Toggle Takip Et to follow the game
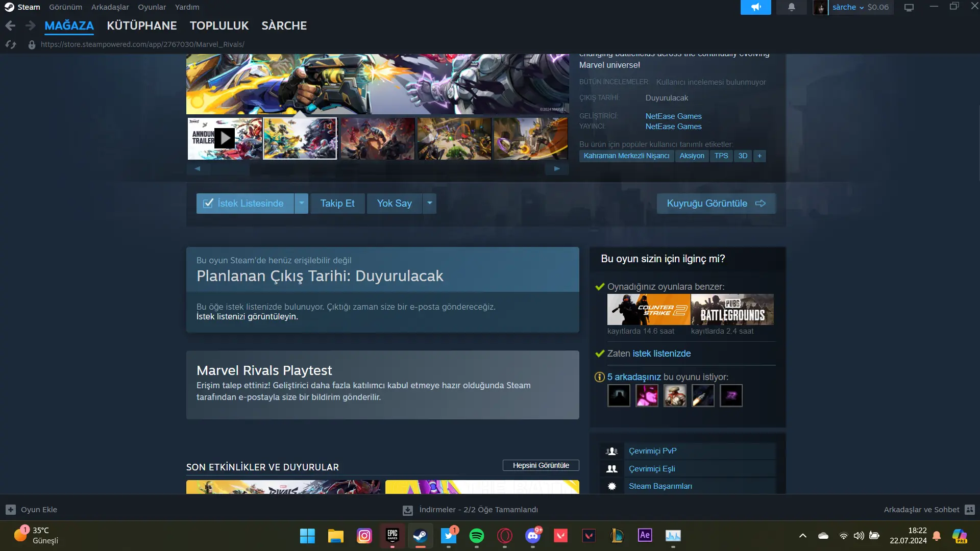Viewport: 980px width, 551px height. click(x=337, y=204)
